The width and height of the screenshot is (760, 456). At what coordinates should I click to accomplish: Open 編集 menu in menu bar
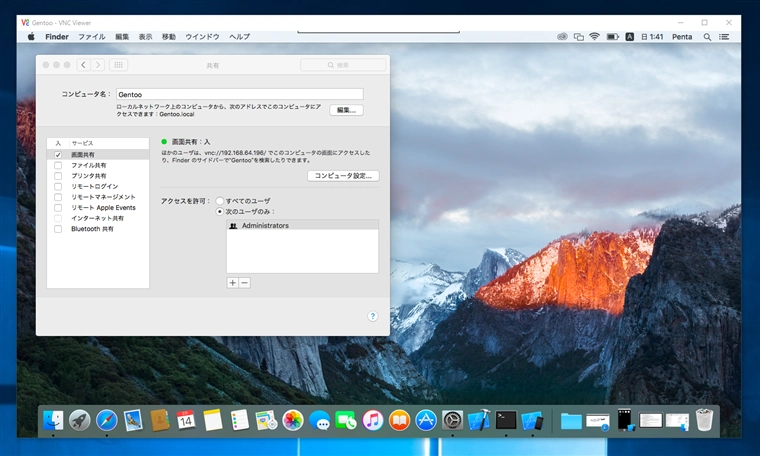click(x=122, y=36)
